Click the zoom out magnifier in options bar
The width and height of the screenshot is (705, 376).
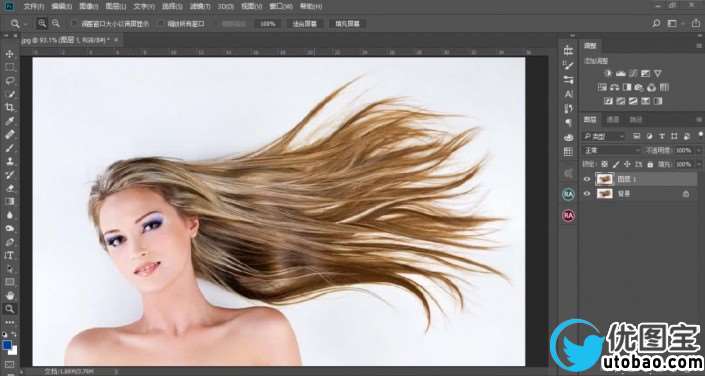56,23
